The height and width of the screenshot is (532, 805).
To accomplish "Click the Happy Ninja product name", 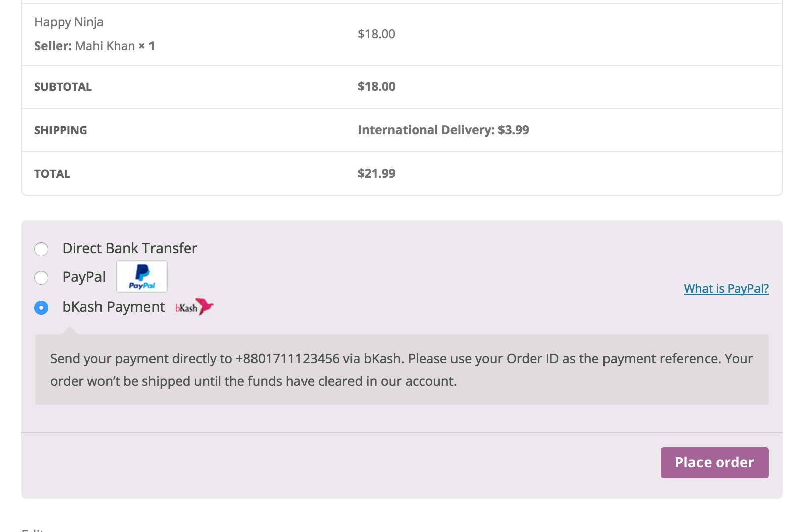I will [69, 22].
